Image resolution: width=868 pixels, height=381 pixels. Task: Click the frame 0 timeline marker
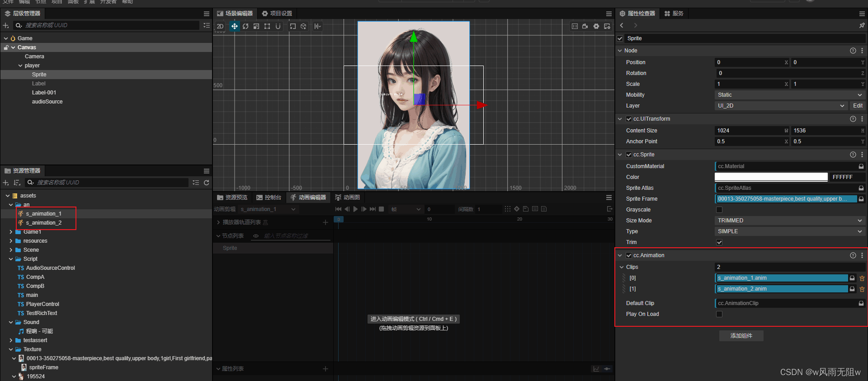[x=339, y=219]
